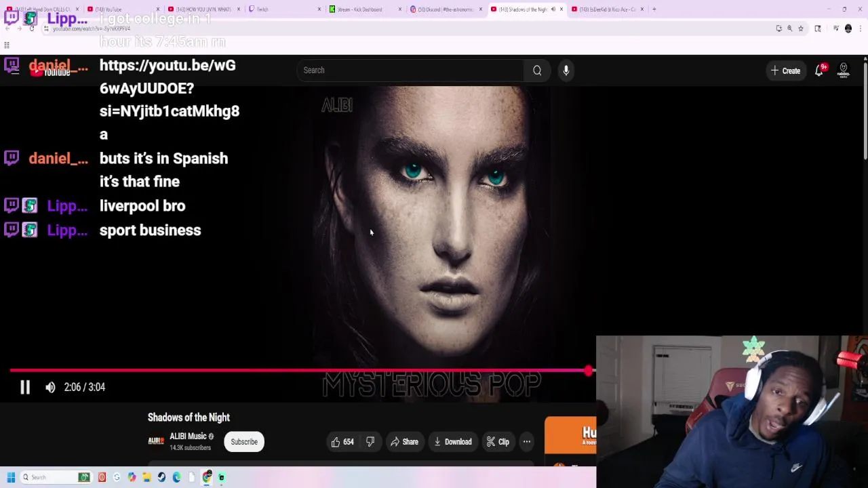Pause the Shadows of the Night video
This screenshot has height=488, width=868.
[25, 387]
